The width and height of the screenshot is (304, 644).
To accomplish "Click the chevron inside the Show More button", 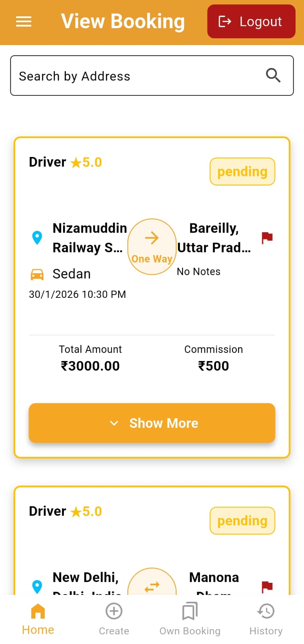I will click(114, 423).
